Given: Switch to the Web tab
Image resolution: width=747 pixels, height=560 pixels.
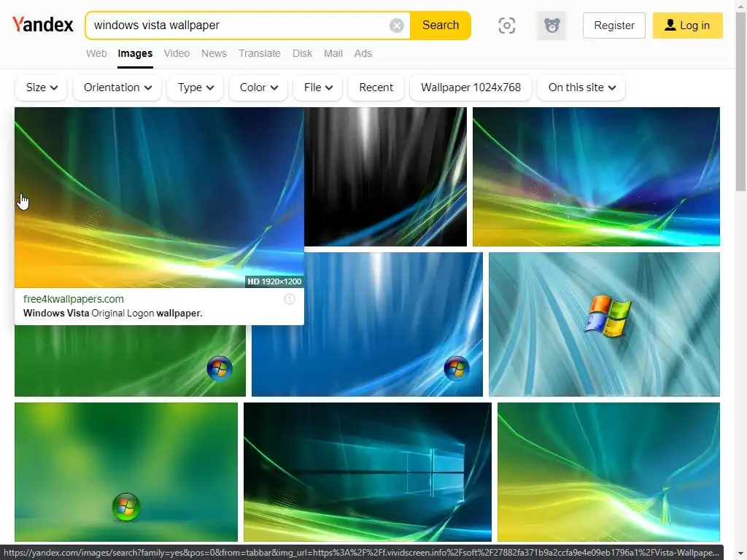Looking at the screenshot, I should (96, 53).
